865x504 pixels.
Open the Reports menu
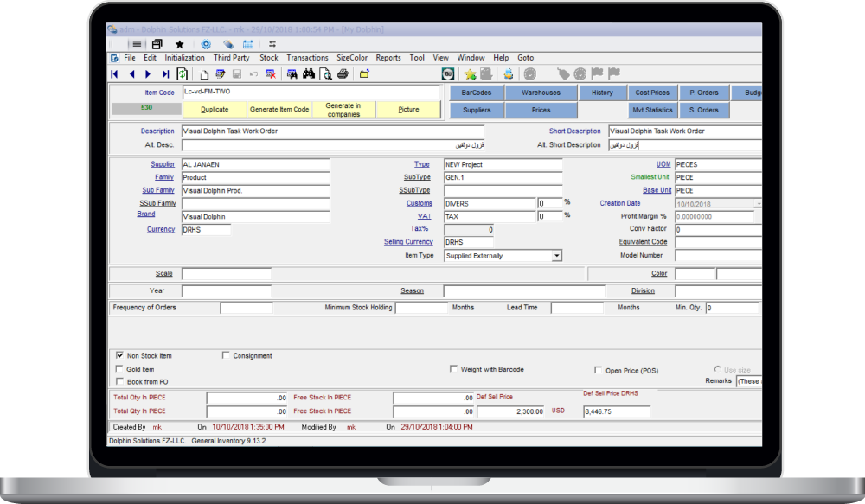pyautogui.click(x=388, y=58)
